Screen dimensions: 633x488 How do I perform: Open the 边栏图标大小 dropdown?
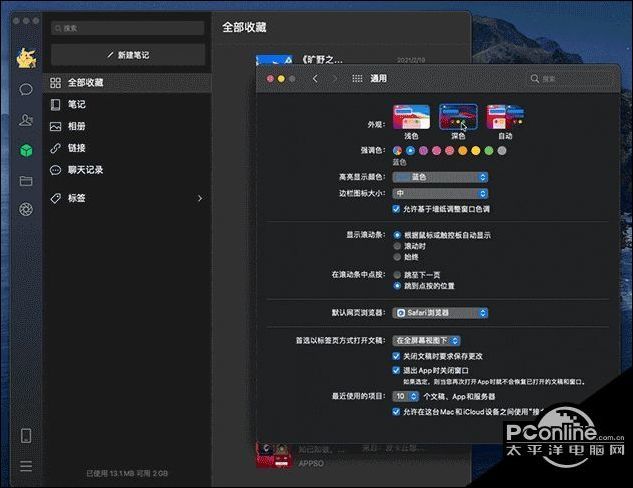click(x=440, y=193)
